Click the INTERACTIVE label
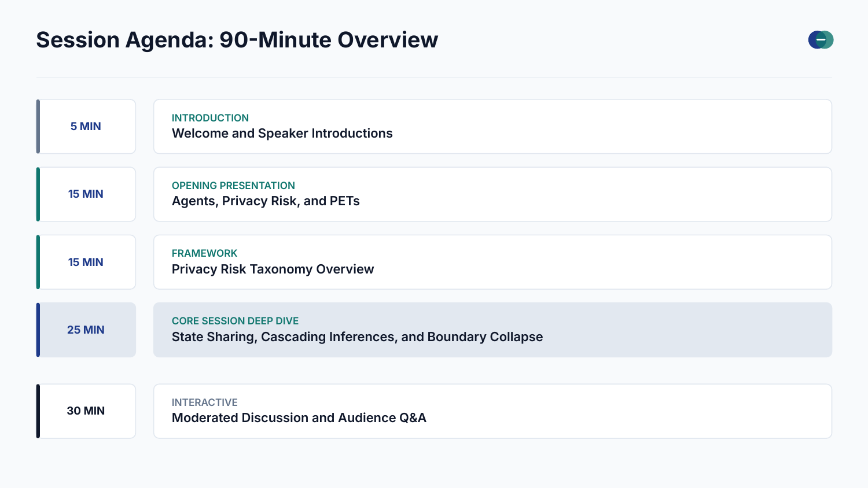This screenshot has width=868, height=488. (x=204, y=402)
